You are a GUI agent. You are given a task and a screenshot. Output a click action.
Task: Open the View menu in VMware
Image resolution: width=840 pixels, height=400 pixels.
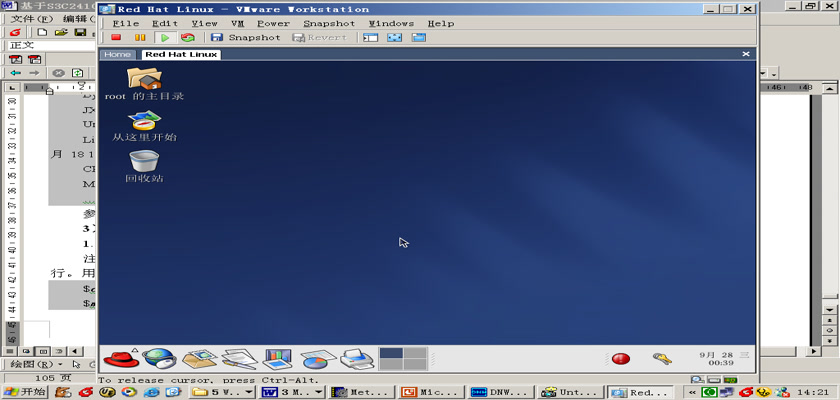pos(205,24)
